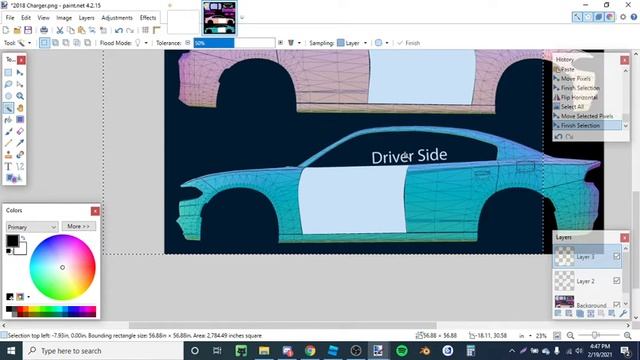Toggle Background layer visibility checkbox
The height and width of the screenshot is (360, 640).
[617, 304]
